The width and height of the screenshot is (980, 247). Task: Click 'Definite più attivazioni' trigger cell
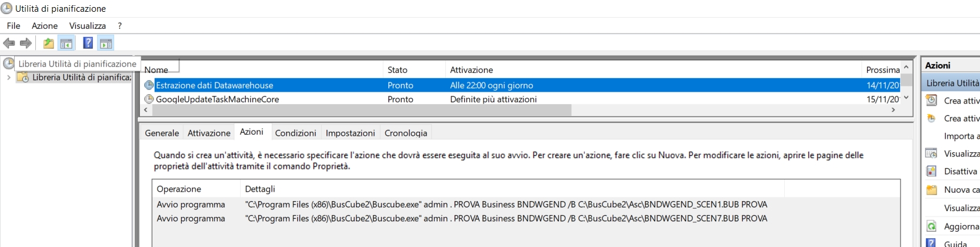pyautogui.click(x=493, y=99)
